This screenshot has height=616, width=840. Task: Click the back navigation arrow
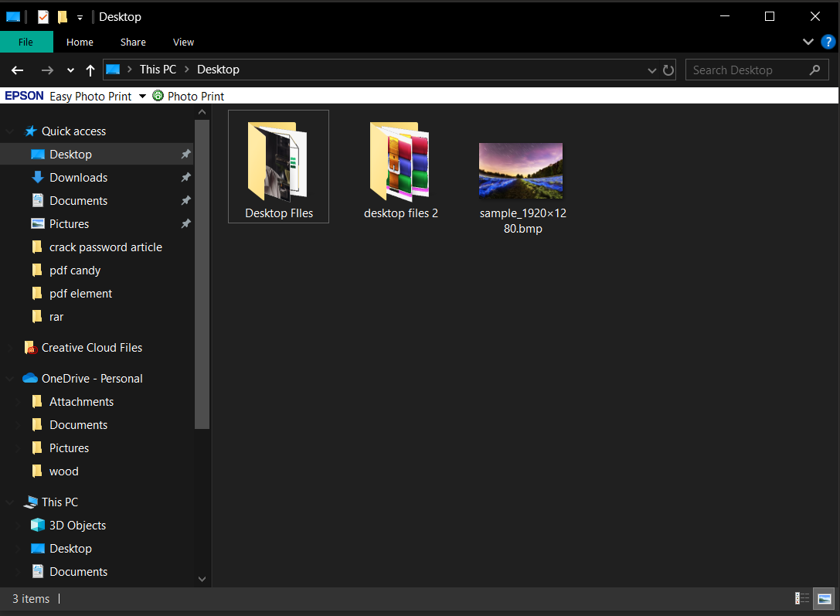(17, 70)
